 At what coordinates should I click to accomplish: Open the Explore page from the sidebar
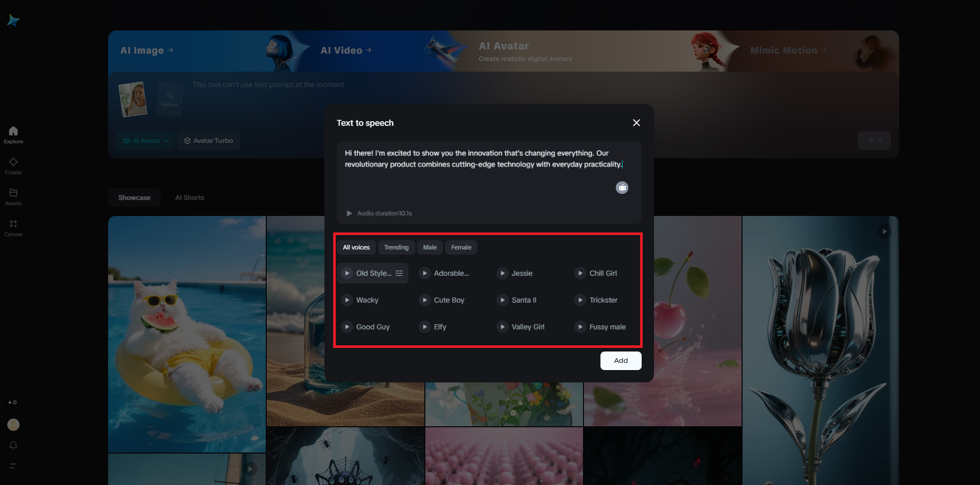[13, 134]
